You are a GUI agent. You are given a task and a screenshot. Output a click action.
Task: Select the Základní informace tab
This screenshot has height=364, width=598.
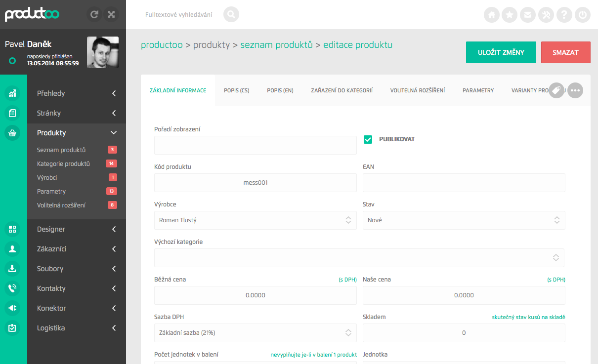[178, 90]
